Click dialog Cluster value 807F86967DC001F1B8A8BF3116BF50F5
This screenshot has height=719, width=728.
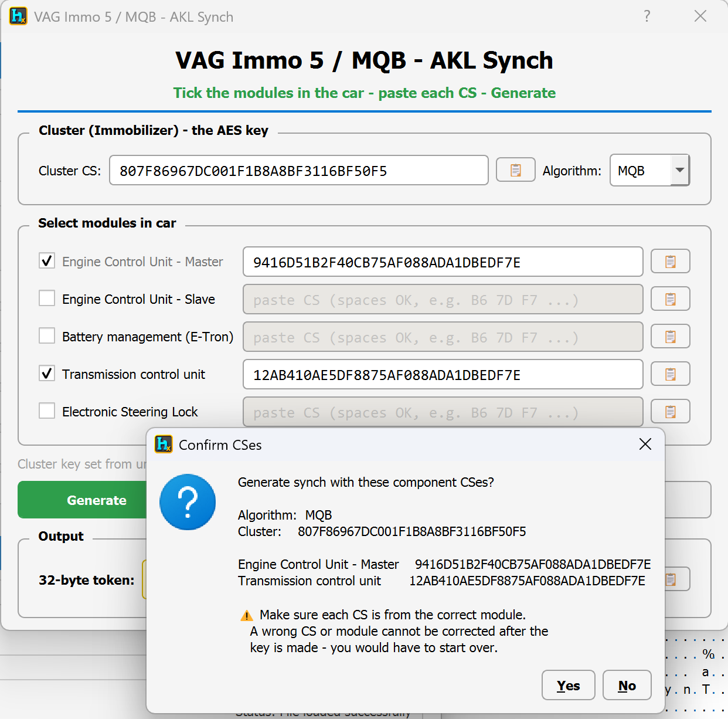[412, 531]
